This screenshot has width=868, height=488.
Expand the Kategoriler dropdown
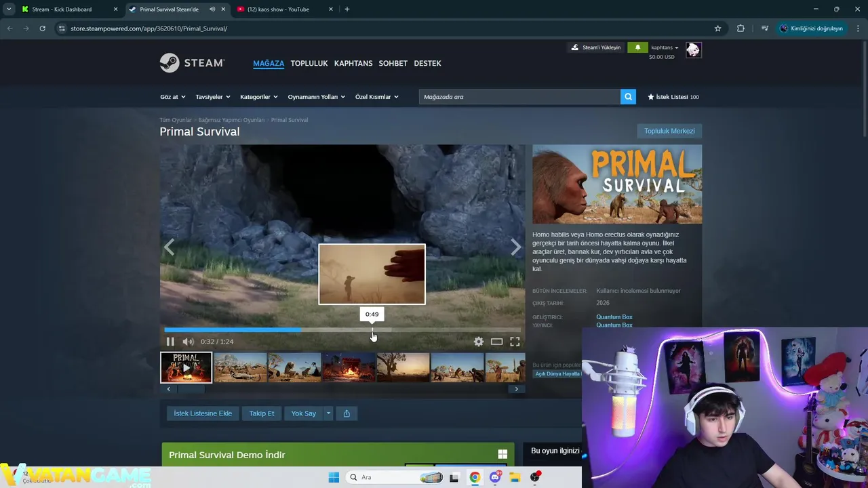tap(259, 97)
